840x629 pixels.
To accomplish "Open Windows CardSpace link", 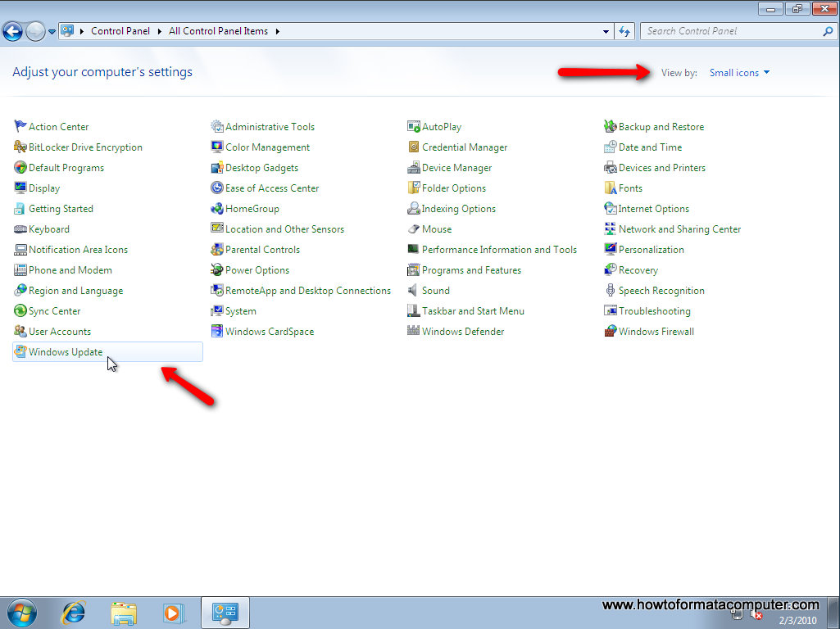I will point(270,332).
